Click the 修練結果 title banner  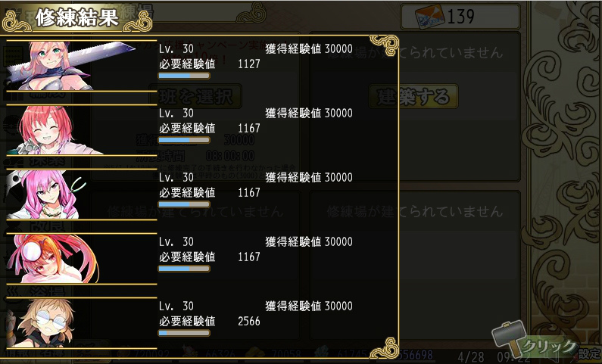[x=76, y=17]
